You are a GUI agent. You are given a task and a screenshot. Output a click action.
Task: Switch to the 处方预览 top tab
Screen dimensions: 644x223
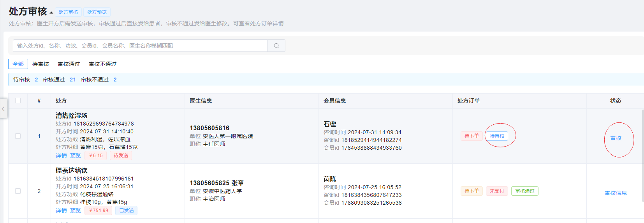pyautogui.click(x=97, y=12)
